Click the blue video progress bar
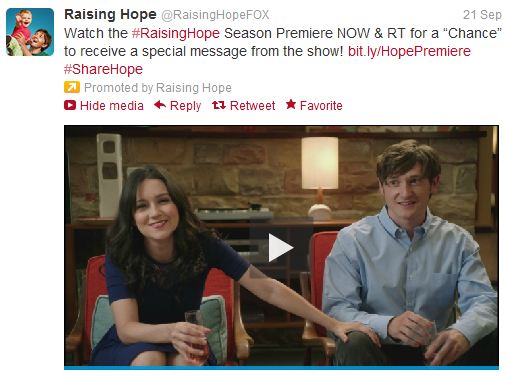The width and height of the screenshot is (507, 376). tap(281, 368)
